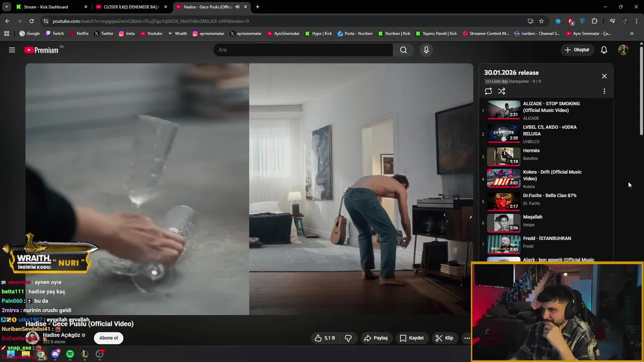Click the music video player
This screenshot has height=362, width=644.
point(250,189)
